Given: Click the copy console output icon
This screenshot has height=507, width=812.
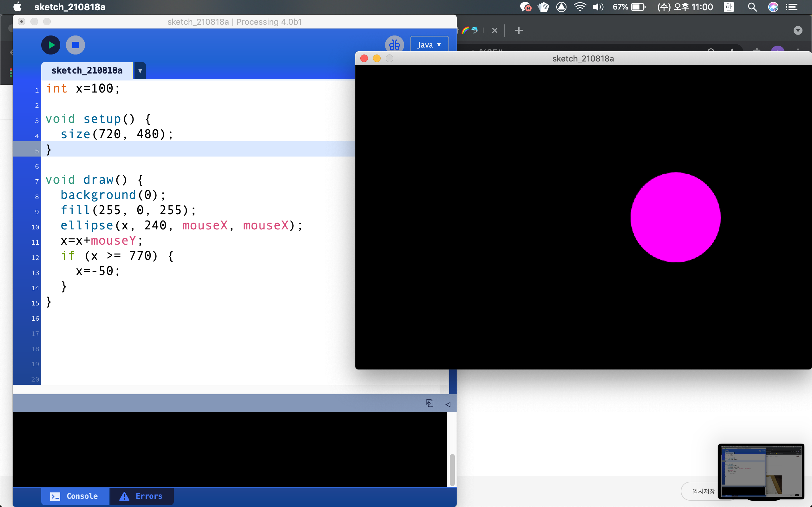Looking at the screenshot, I should (429, 403).
